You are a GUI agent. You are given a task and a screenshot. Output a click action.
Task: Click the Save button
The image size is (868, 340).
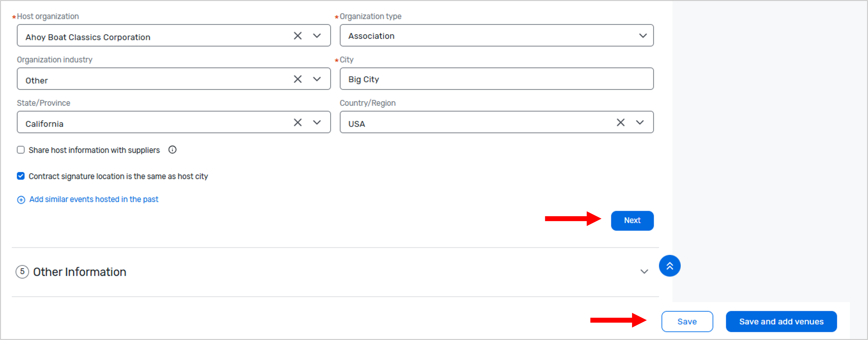pyautogui.click(x=687, y=321)
